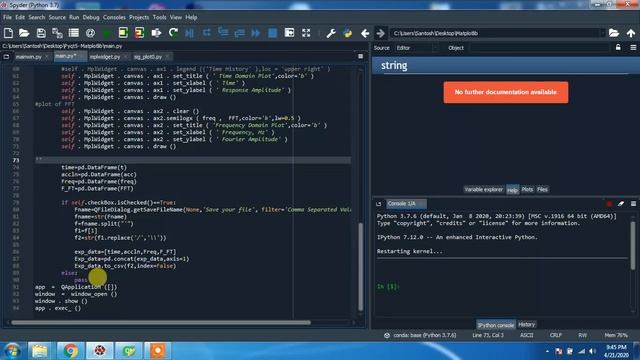Viewport: 640px width, 360px height.
Task: Open Preferences via the wrench icon
Action: coord(331,33)
